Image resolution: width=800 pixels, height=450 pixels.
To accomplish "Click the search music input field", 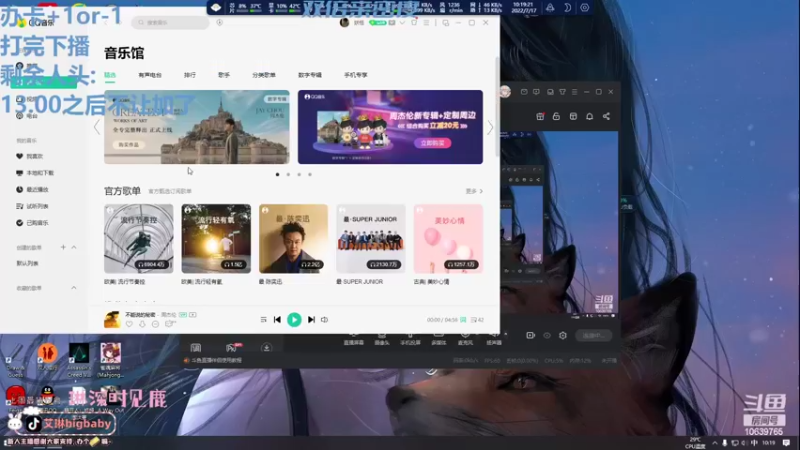I will point(170,22).
